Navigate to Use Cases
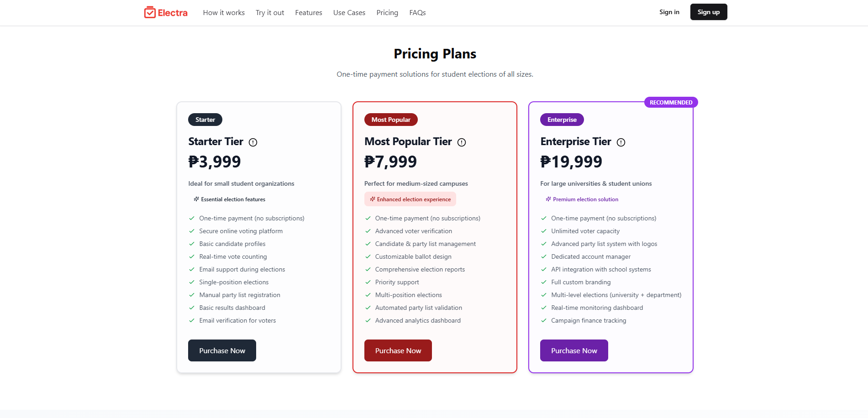 [349, 13]
